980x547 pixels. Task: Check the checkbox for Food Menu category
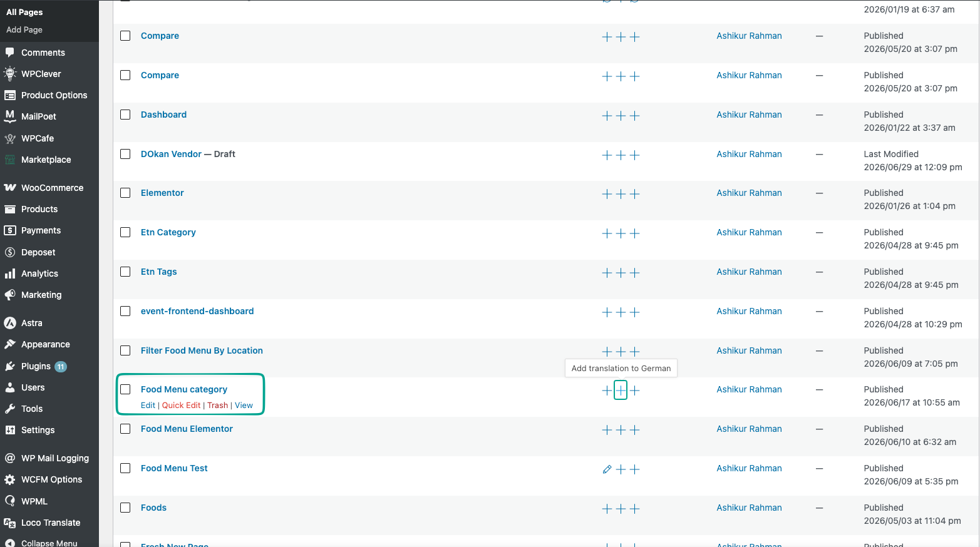coord(125,389)
